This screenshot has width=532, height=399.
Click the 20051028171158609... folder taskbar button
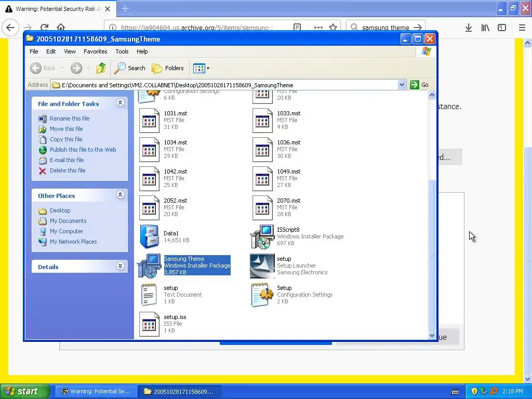(x=180, y=392)
